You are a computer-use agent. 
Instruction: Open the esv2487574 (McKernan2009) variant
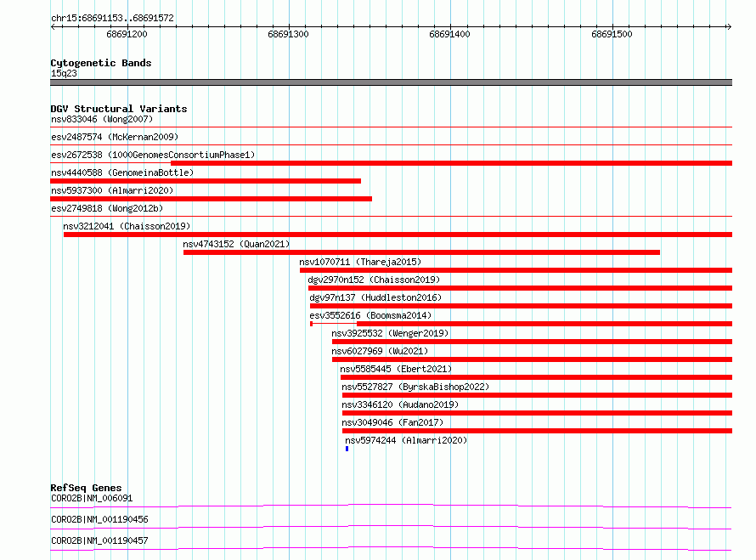click(x=115, y=137)
